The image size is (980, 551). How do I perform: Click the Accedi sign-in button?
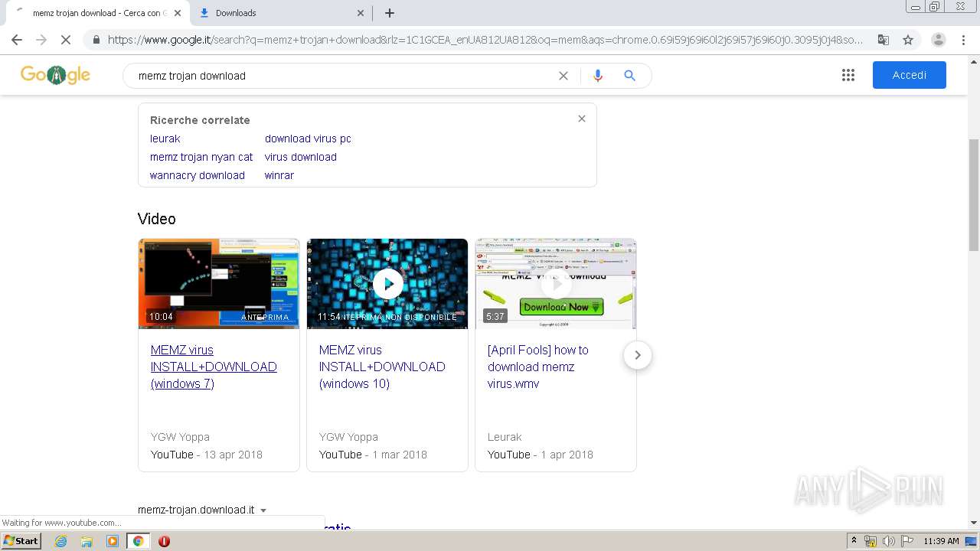coord(910,75)
